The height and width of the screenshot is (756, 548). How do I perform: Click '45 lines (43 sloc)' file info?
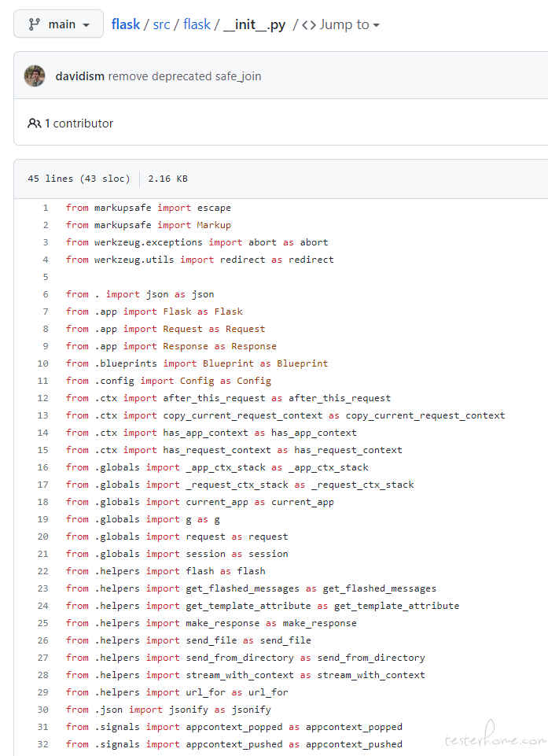79,179
